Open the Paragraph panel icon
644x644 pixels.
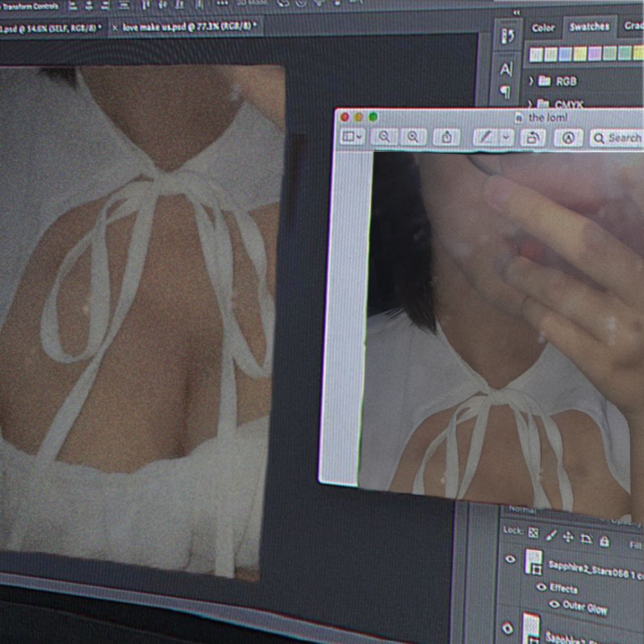505,91
